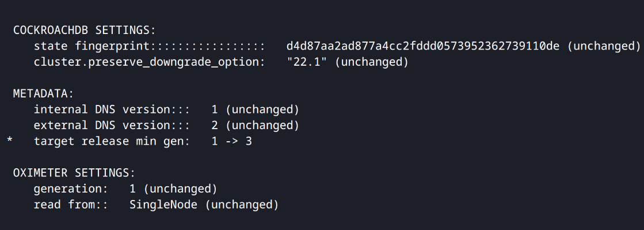The height and width of the screenshot is (230, 644).
Task: Click the external DNS version value 2
Action: click(215, 125)
